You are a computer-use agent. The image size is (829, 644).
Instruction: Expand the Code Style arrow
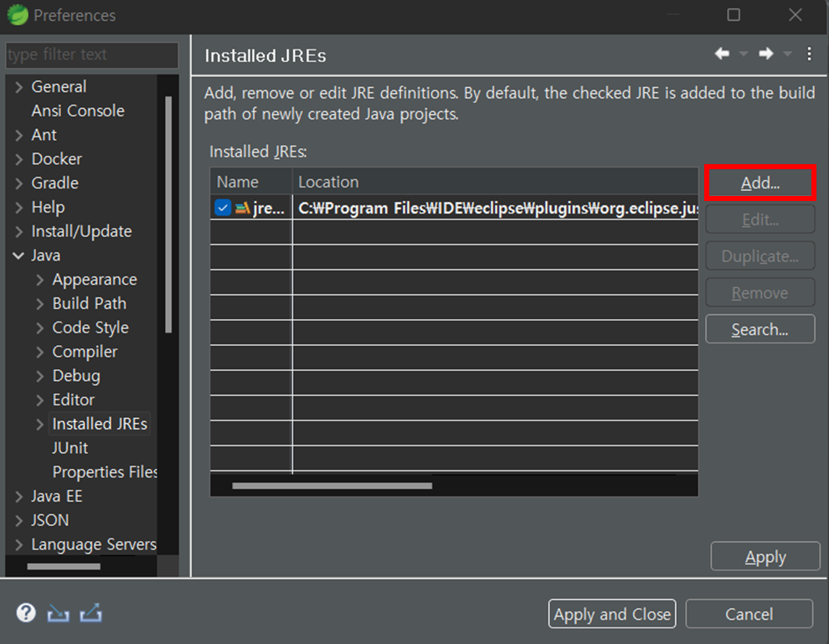39,327
